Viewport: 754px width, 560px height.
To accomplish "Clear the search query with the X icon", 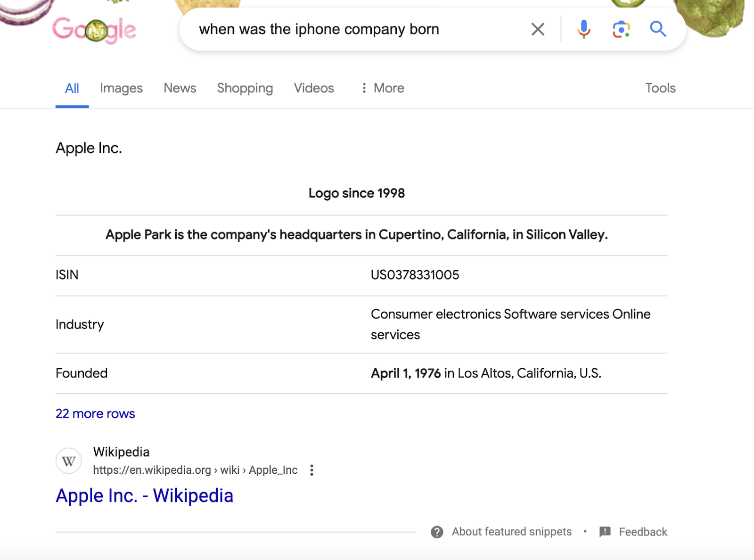I will coord(537,29).
